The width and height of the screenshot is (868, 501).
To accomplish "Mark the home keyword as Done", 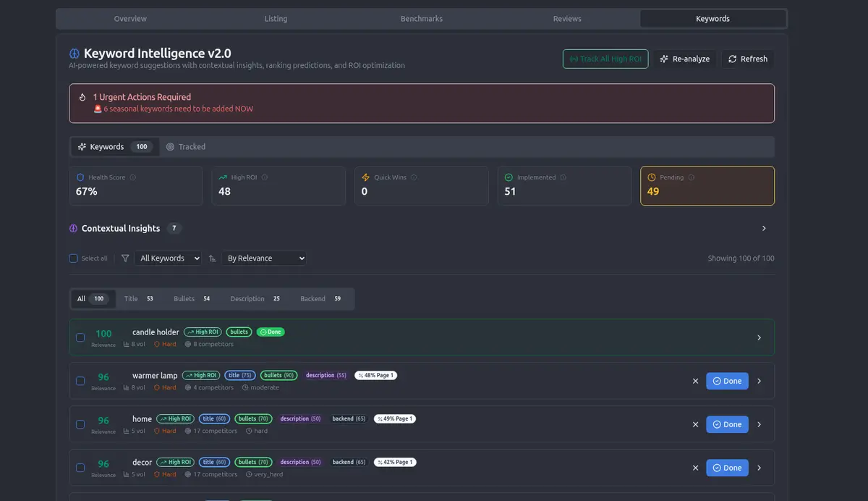I will pyautogui.click(x=727, y=424).
